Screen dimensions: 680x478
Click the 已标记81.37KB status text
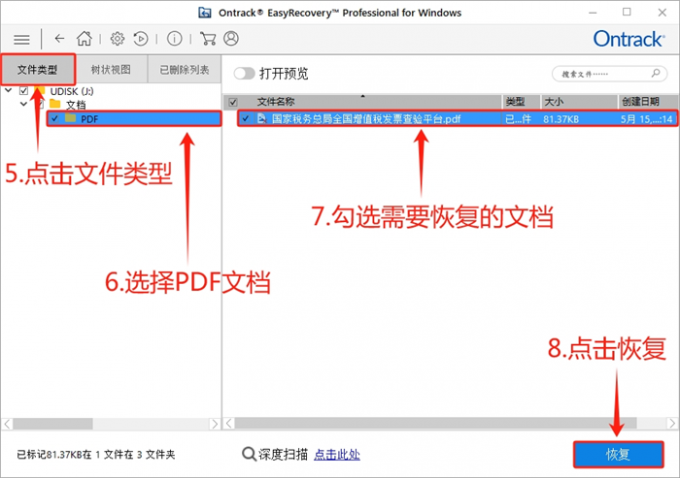[96, 455]
